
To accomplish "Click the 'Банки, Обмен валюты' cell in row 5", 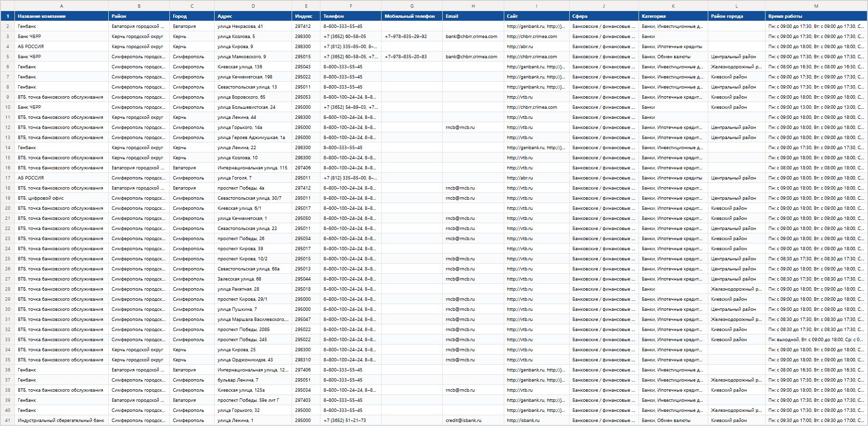I will [x=673, y=57].
